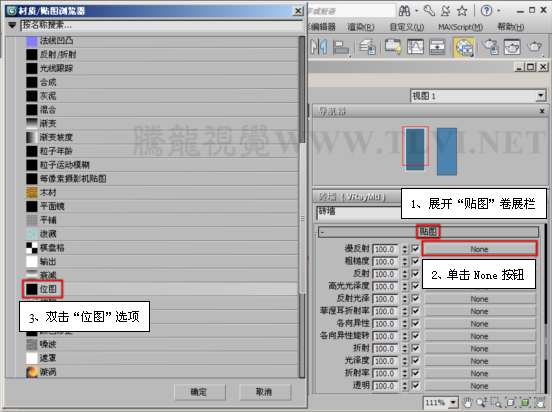
Task: Open the 111% zoom dropdown
Action: point(453,402)
